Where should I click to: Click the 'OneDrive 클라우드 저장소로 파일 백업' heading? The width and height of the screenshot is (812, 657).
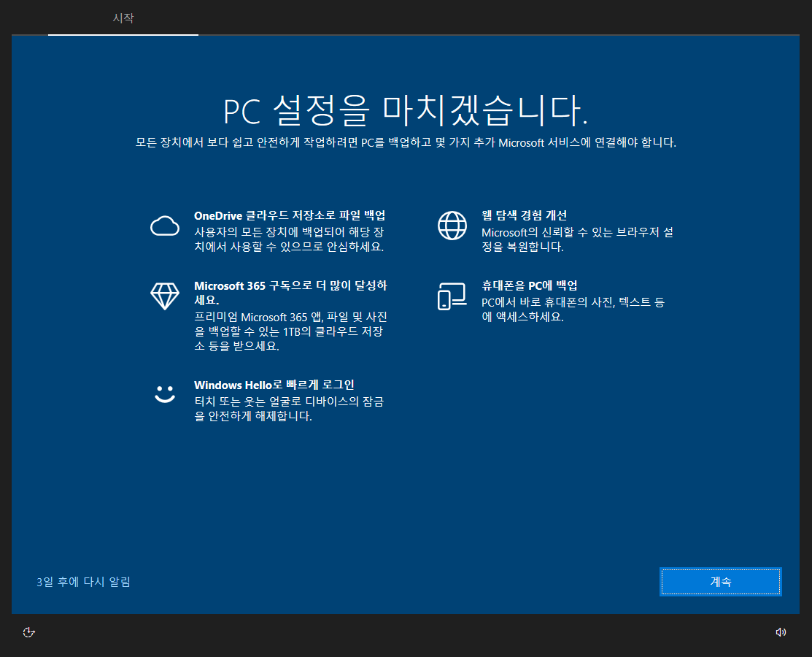(290, 215)
